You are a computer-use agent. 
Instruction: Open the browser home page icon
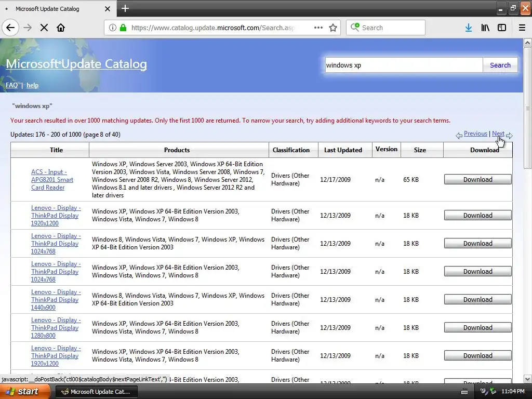point(61,28)
